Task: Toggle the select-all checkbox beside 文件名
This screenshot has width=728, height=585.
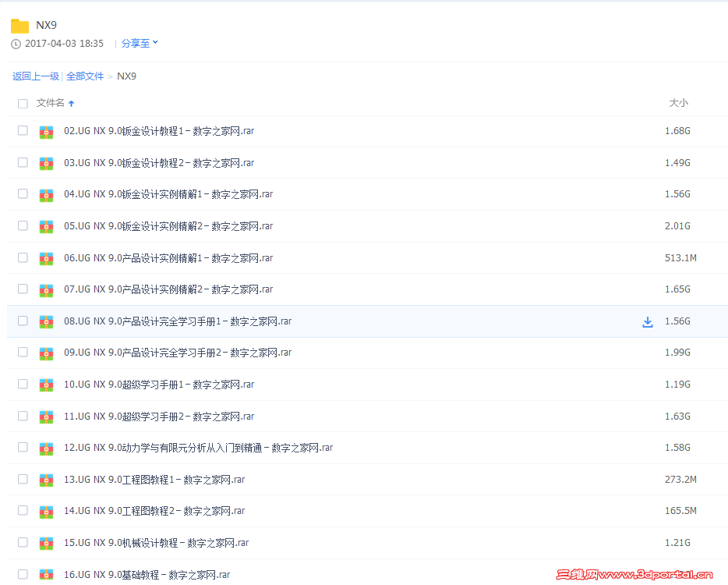Action: pos(23,103)
